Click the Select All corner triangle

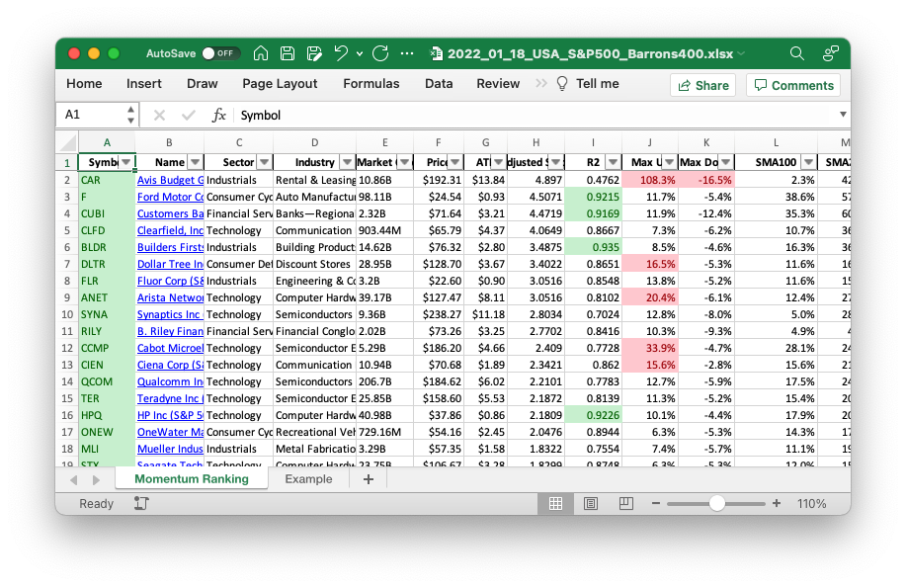tap(68, 142)
